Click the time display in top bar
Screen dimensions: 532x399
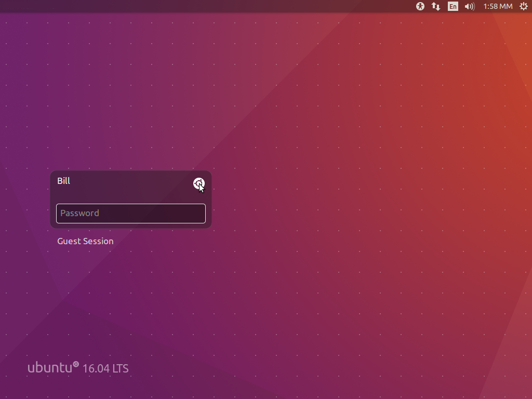coord(498,6)
